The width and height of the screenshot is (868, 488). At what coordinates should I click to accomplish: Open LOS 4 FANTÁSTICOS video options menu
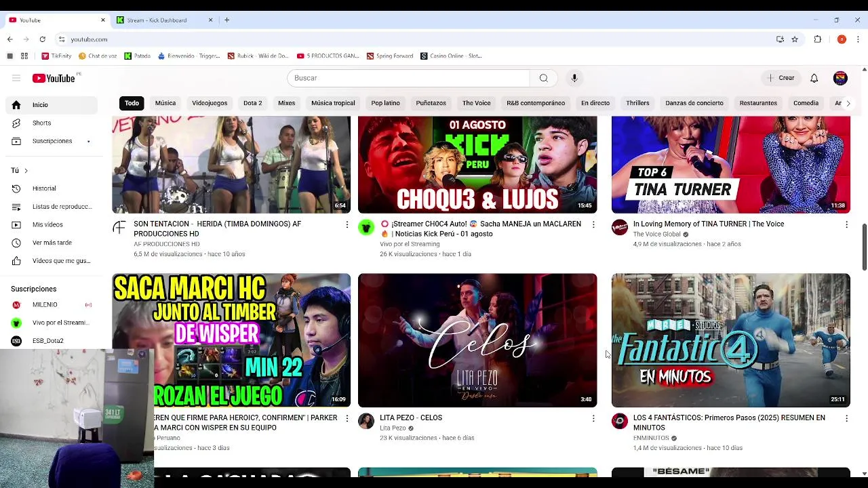(846, 418)
